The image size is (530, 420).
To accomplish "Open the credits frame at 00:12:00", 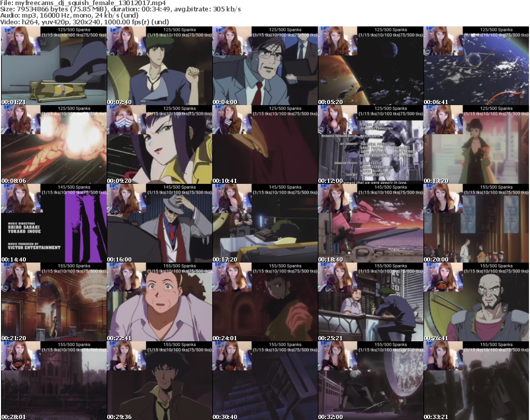I will pyautogui.click(x=371, y=144).
